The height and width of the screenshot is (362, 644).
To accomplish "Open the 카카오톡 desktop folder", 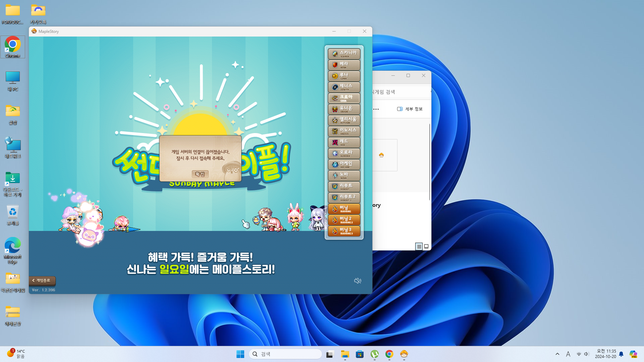I will pyautogui.click(x=38, y=14).
